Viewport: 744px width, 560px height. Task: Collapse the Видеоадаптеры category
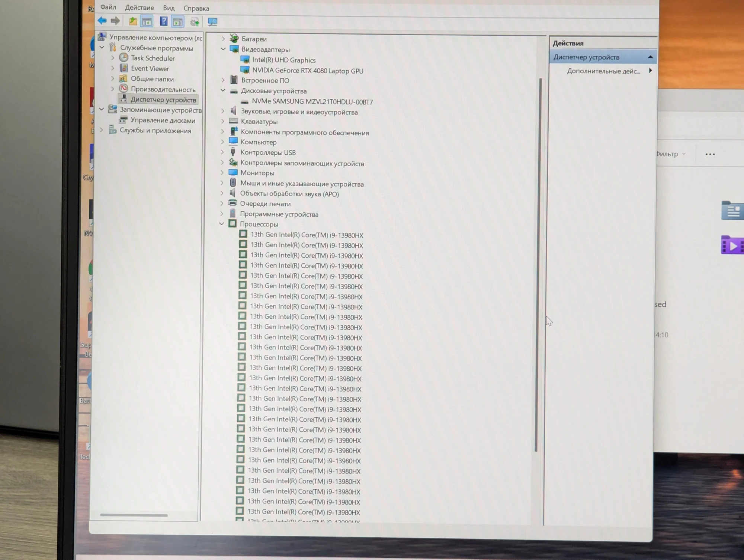(223, 49)
